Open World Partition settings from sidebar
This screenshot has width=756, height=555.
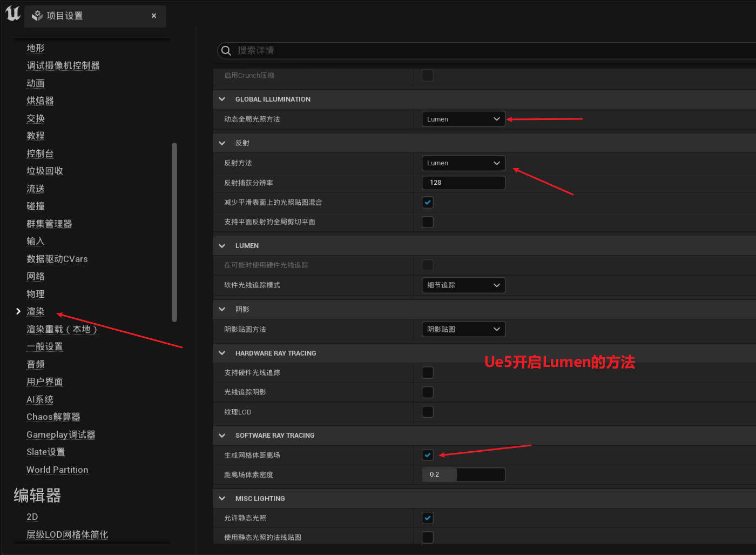tap(57, 470)
